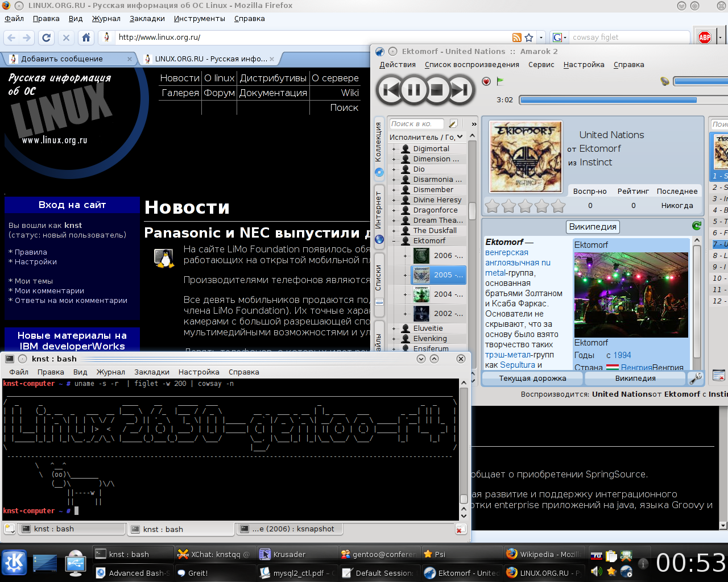Expand the Dragonforce artist node

tap(393, 210)
